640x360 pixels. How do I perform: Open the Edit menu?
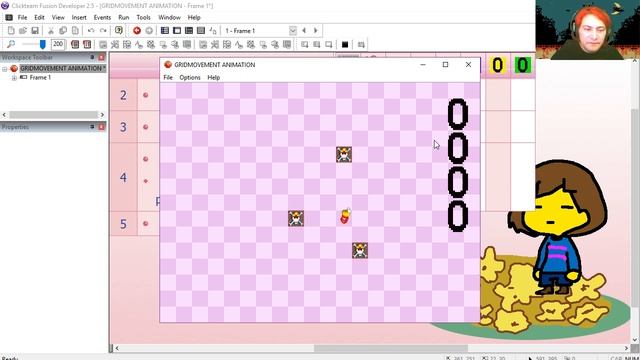click(39, 18)
